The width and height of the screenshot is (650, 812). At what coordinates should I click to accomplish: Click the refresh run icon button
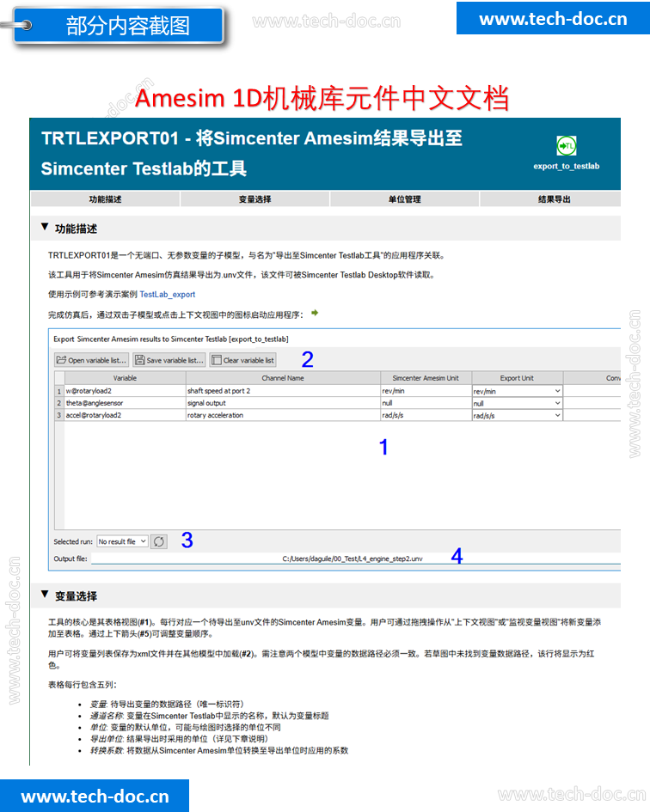pos(159,541)
